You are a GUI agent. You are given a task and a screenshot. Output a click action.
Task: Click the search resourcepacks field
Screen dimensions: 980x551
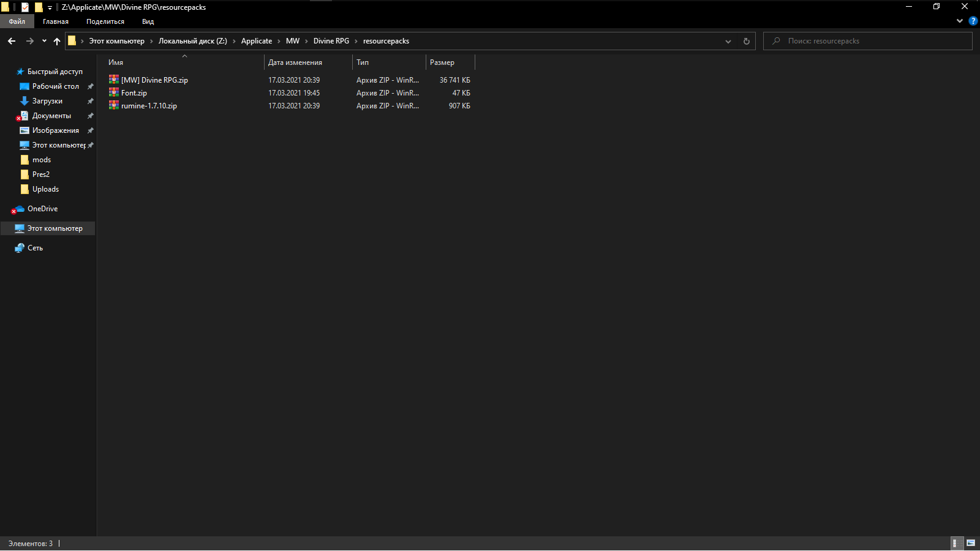pyautogui.click(x=868, y=41)
